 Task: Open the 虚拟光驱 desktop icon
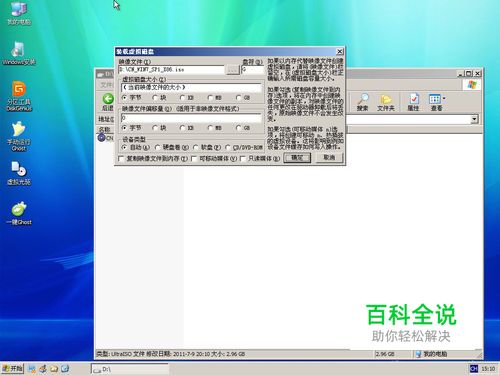pos(19,173)
